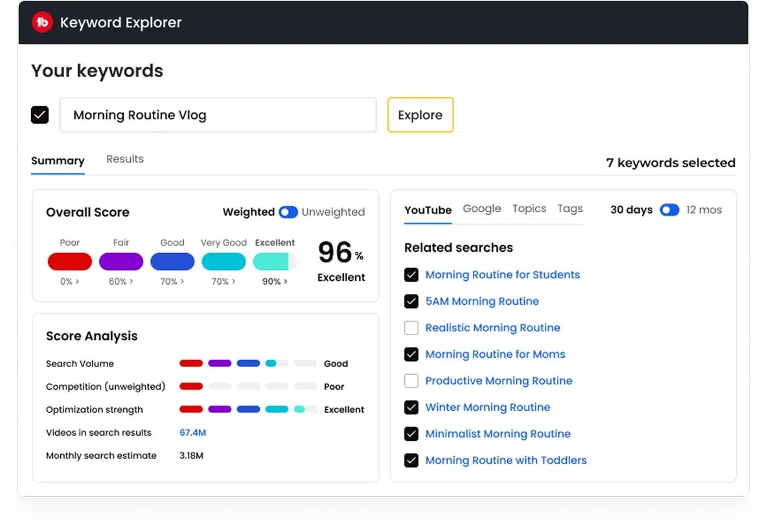Open the 5AM Morning Routine link
This screenshot has width=767, height=532.
482,301
